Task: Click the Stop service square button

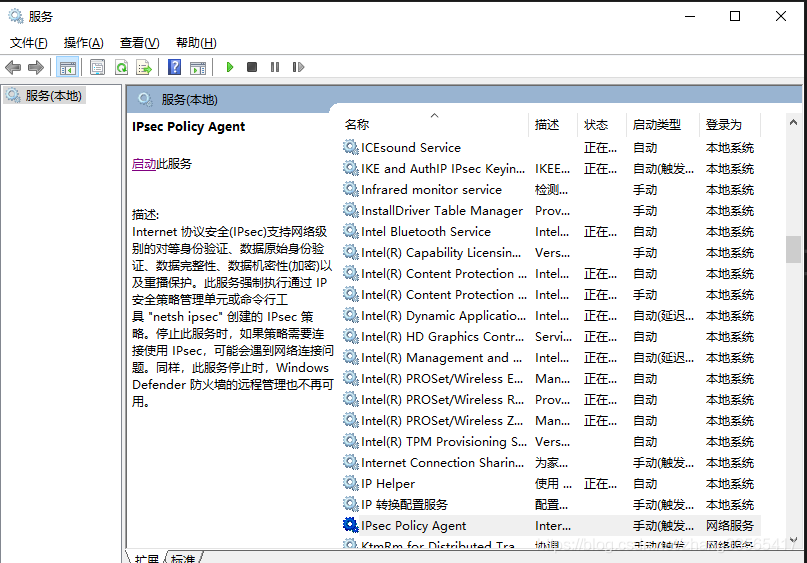Action: [252, 67]
